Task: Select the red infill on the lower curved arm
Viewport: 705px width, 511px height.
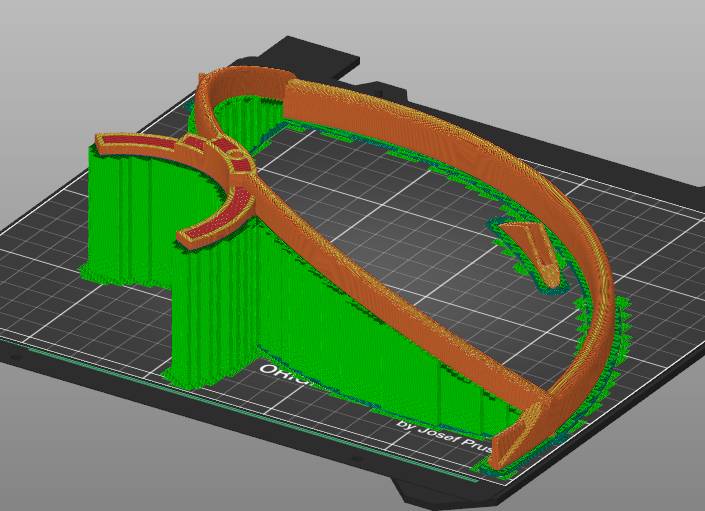Action: pos(222,221)
